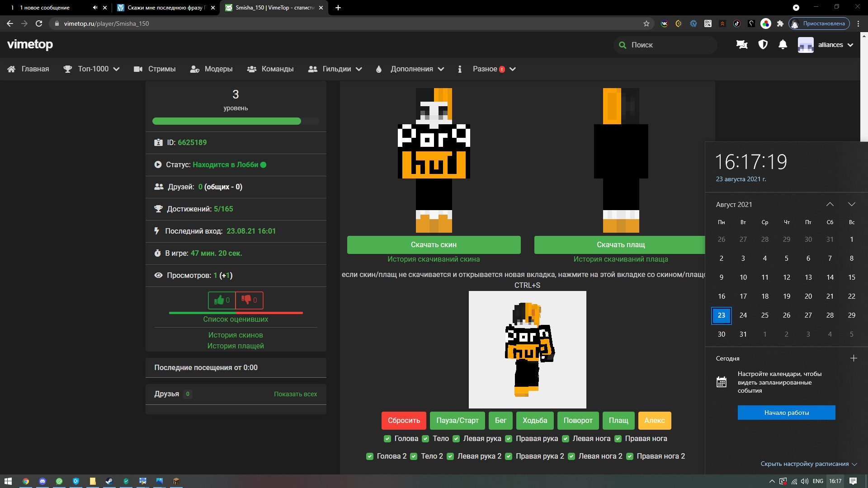Click the thumbs-down dislike icon
This screenshot has height=488, width=868.
pos(246,300)
